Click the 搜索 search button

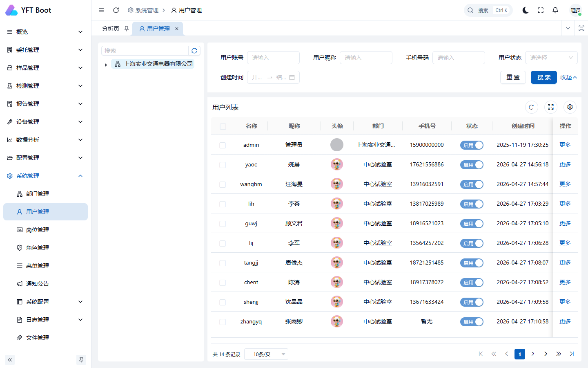point(544,77)
